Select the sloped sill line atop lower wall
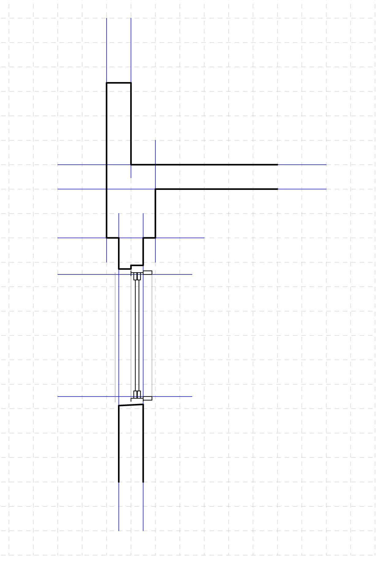This screenshot has width=376, height=588. [x=131, y=405]
